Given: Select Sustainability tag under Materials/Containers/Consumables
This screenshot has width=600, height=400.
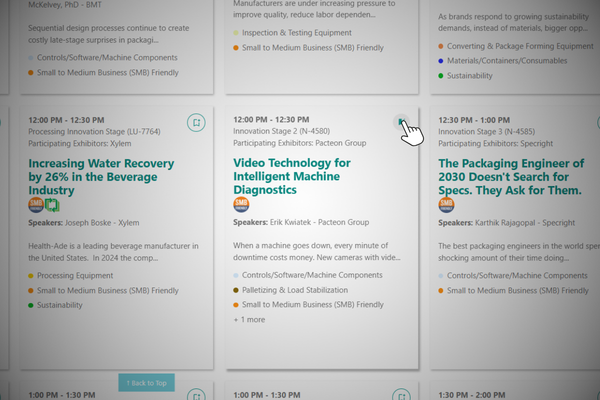Looking at the screenshot, I should (466, 76).
